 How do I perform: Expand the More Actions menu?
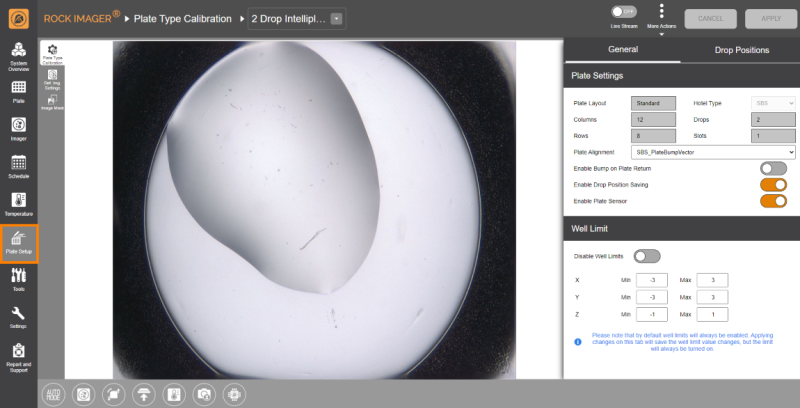pos(661,14)
